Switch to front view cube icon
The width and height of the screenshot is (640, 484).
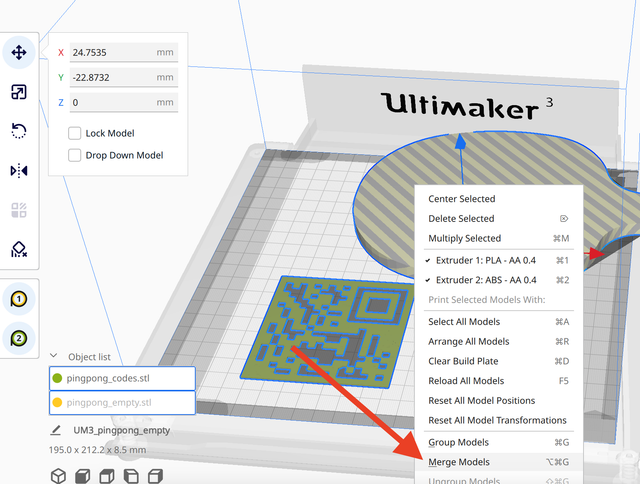[83, 475]
